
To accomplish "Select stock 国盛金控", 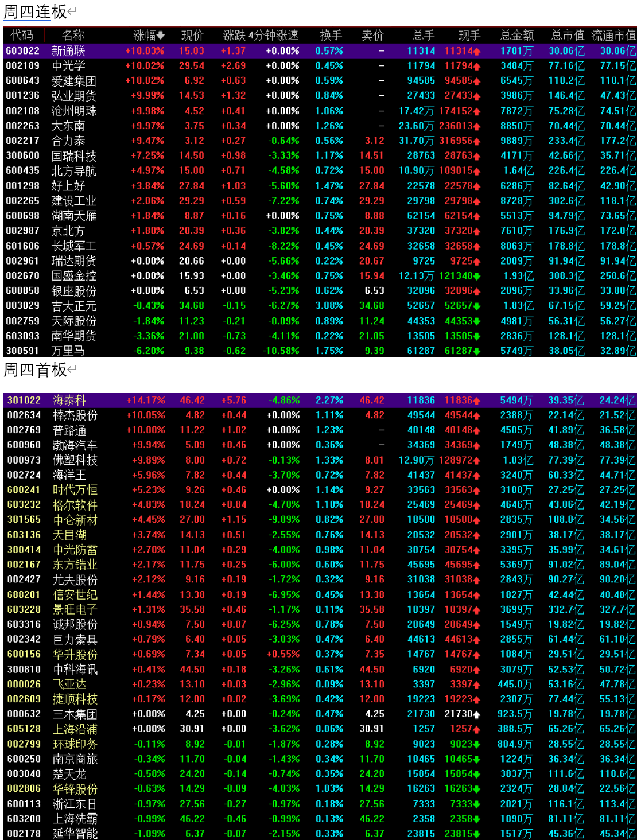I will [73, 276].
